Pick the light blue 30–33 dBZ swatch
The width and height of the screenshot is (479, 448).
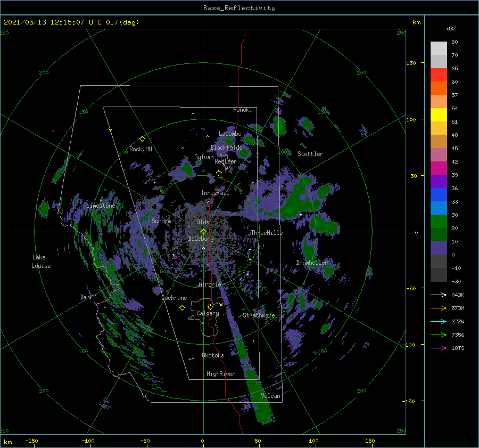click(x=439, y=208)
